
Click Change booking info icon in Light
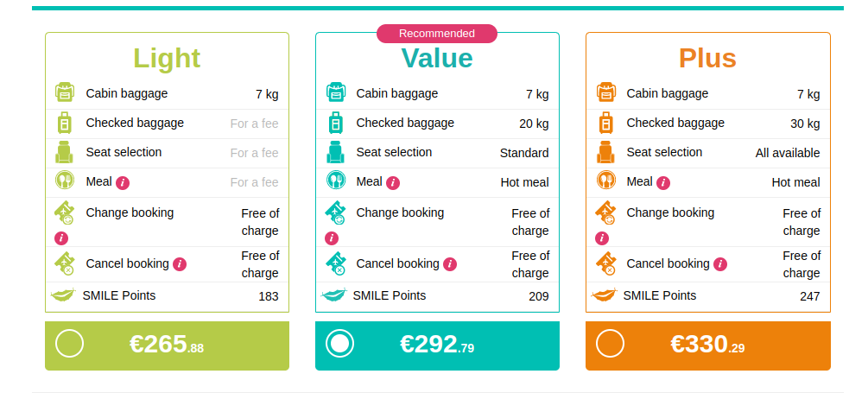(x=61, y=238)
